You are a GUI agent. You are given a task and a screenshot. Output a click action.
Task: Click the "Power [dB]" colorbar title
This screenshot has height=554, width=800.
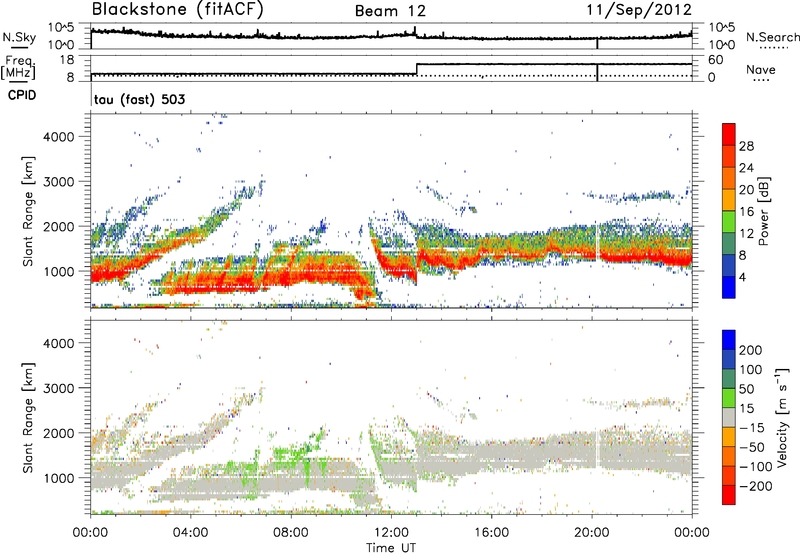click(x=764, y=211)
